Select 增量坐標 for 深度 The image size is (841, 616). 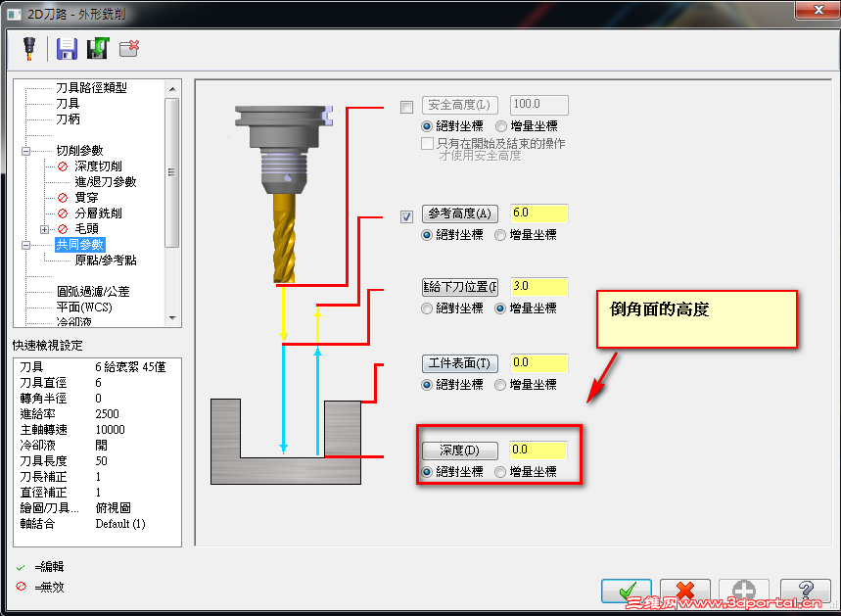coord(500,472)
